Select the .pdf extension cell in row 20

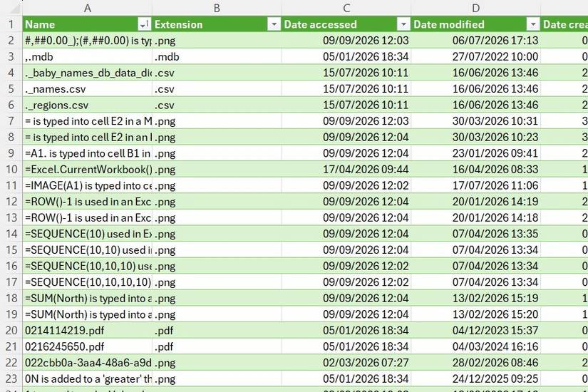(217, 331)
